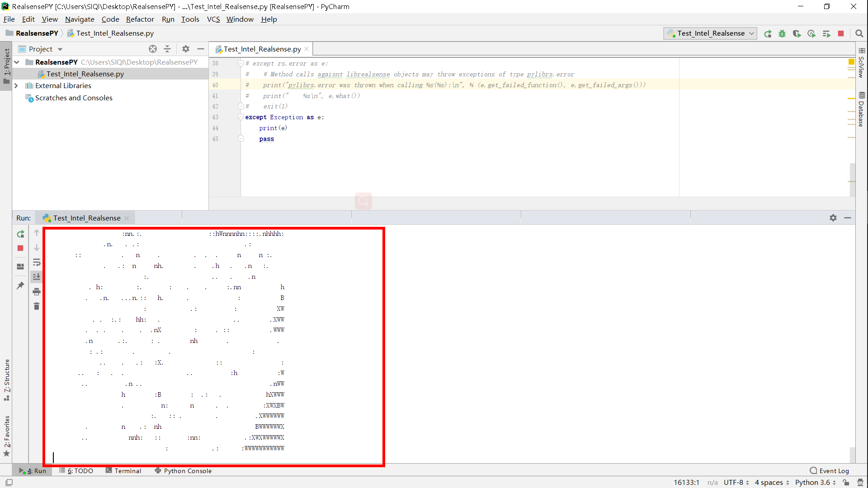Open the Refactor menu
Image resolution: width=868 pixels, height=488 pixels.
[140, 19]
